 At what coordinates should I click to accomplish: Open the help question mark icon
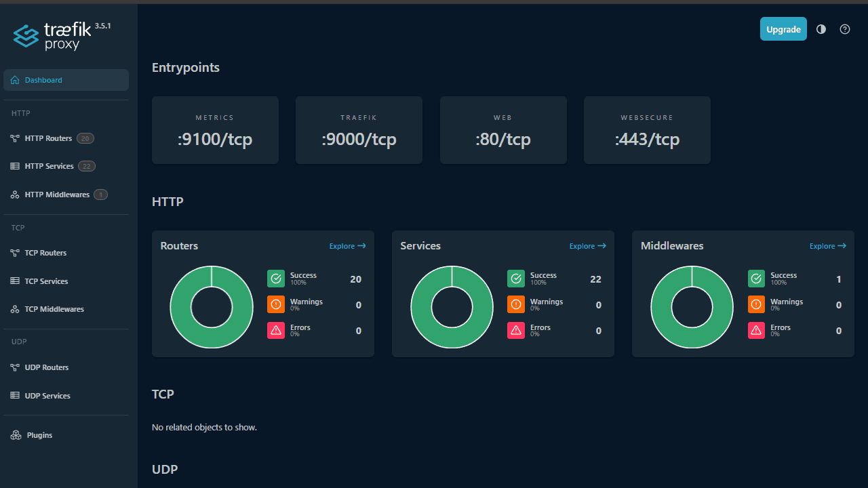pos(844,29)
